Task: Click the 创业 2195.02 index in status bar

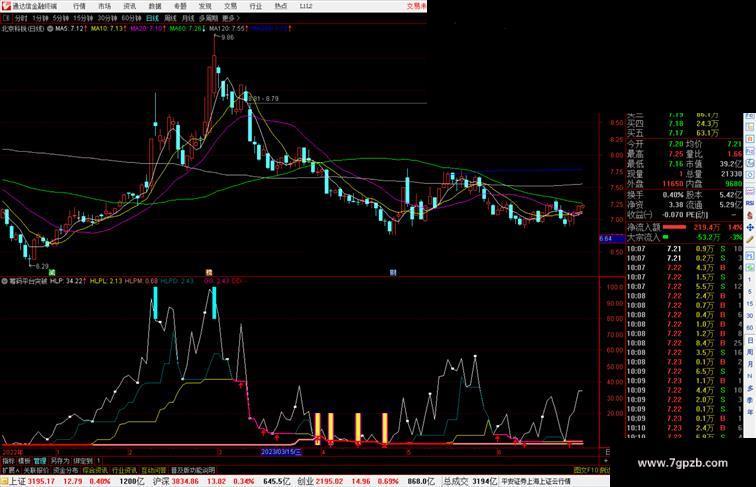Action: click(x=320, y=481)
